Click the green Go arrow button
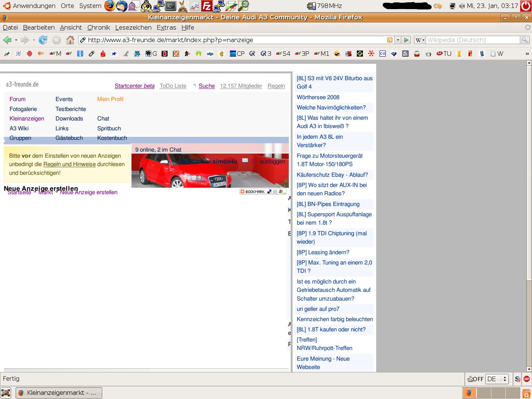 point(406,40)
